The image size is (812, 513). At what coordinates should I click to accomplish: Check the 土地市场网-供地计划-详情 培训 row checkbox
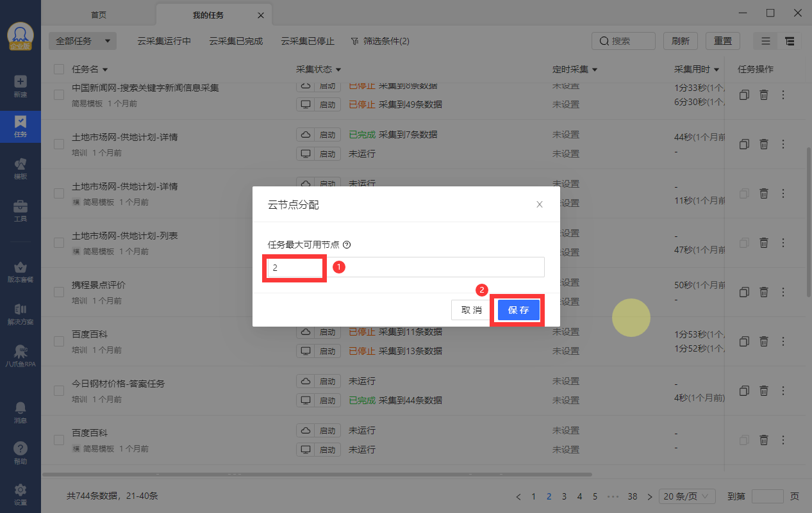[x=59, y=144]
